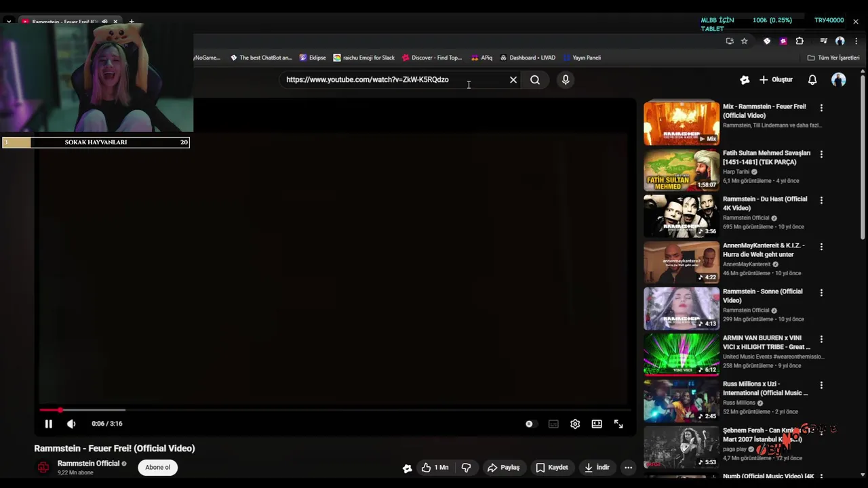Open options for Du Hast video
This screenshot has width=868, height=488.
(x=821, y=201)
